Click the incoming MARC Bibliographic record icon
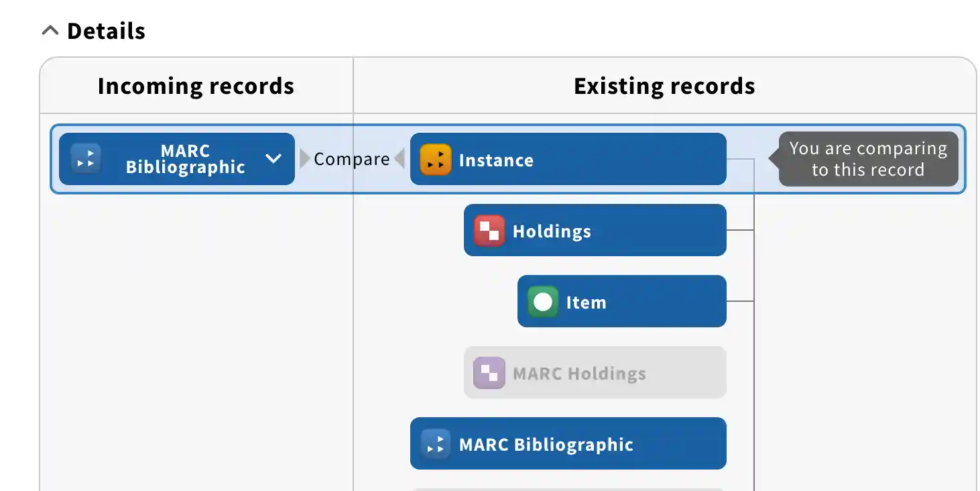980x491 pixels. coord(86,159)
